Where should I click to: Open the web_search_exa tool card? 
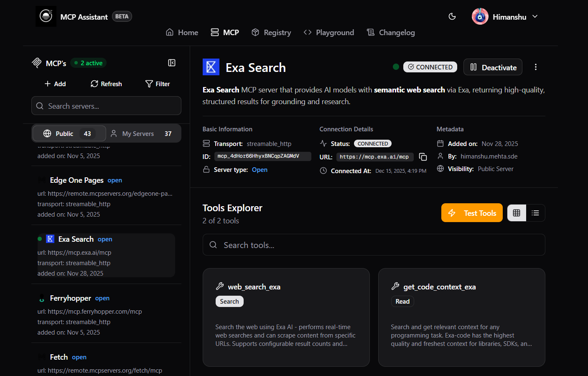coord(286,317)
